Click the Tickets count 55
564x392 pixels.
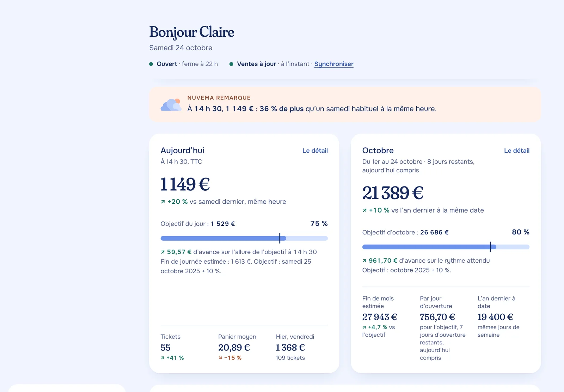pos(166,348)
